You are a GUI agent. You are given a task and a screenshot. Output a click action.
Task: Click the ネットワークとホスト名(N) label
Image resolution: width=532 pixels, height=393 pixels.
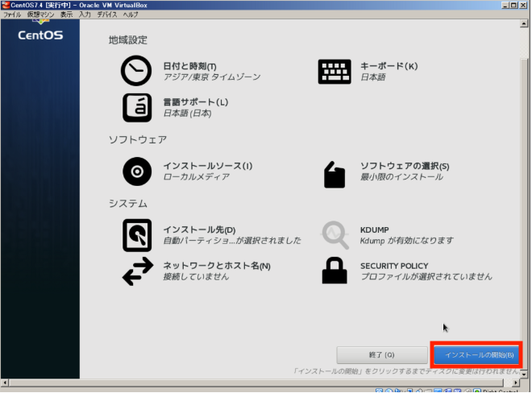[217, 266]
